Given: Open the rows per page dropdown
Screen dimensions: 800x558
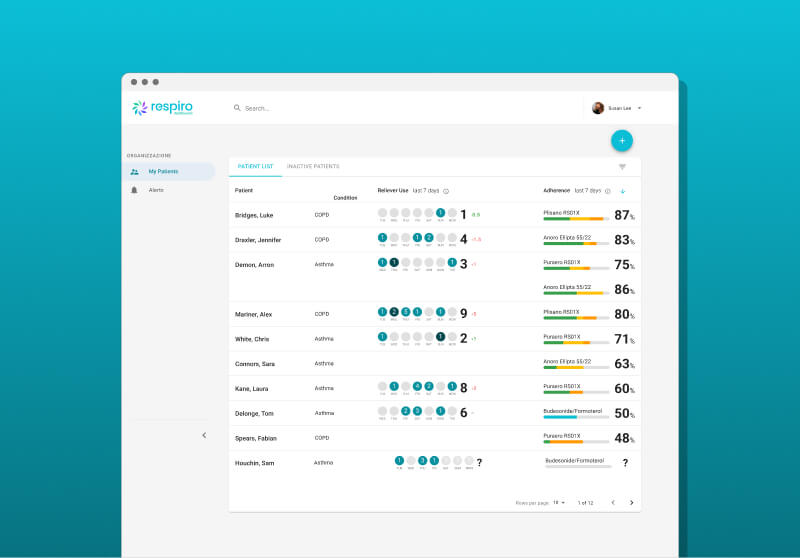Looking at the screenshot, I should (559, 502).
